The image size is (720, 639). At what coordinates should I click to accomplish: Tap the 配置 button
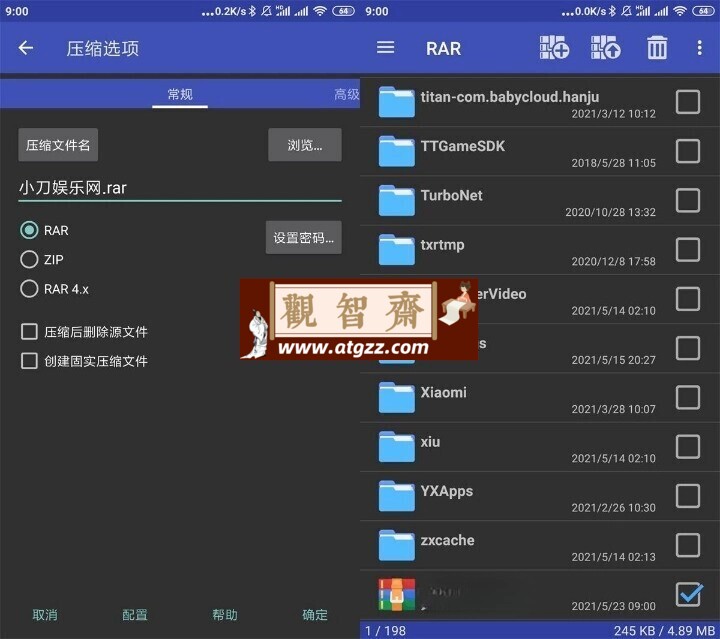[135, 614]
